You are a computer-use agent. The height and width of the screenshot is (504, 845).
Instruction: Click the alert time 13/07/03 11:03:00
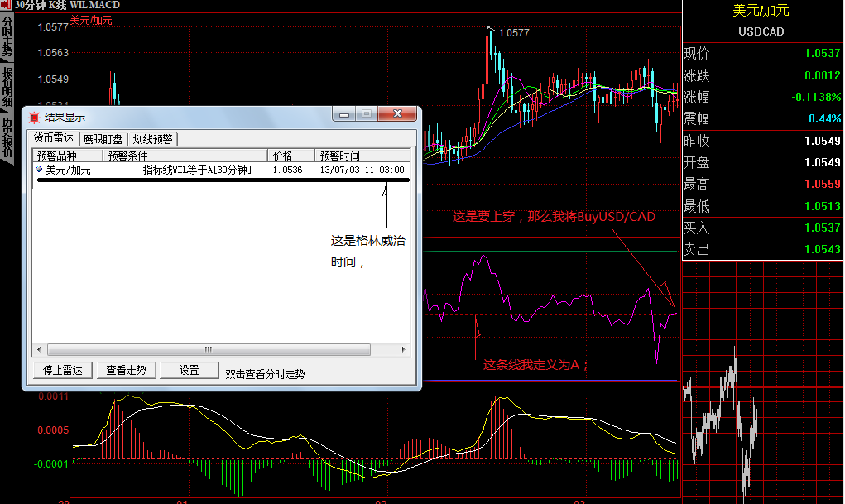point(362,170)
